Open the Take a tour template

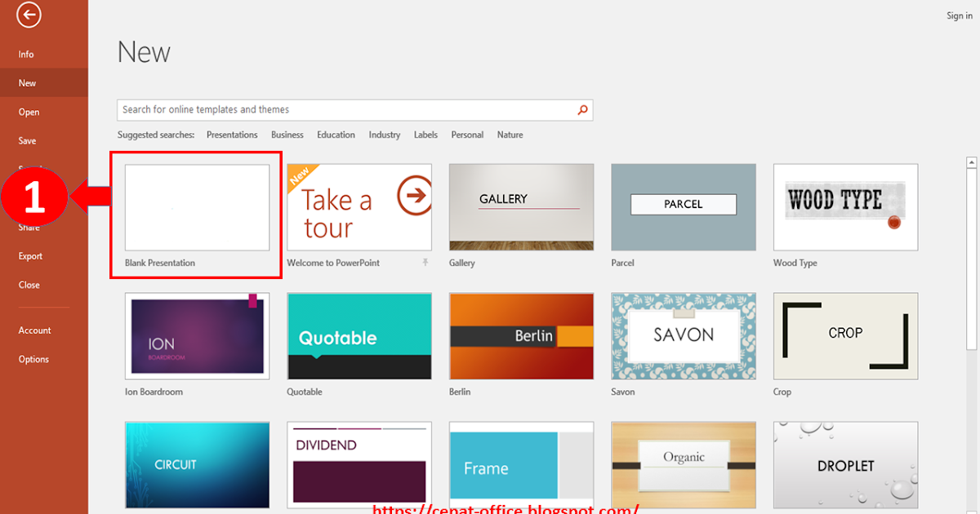[359, 207]
